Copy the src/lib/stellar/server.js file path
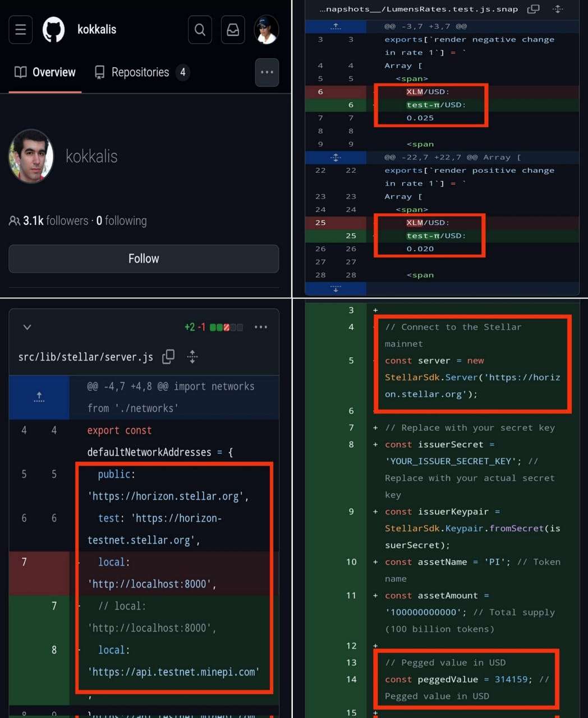 point(168,357)
